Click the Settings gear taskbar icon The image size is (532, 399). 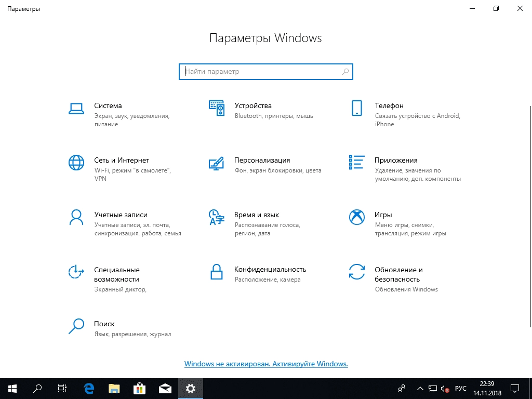(x=190, y=389)
